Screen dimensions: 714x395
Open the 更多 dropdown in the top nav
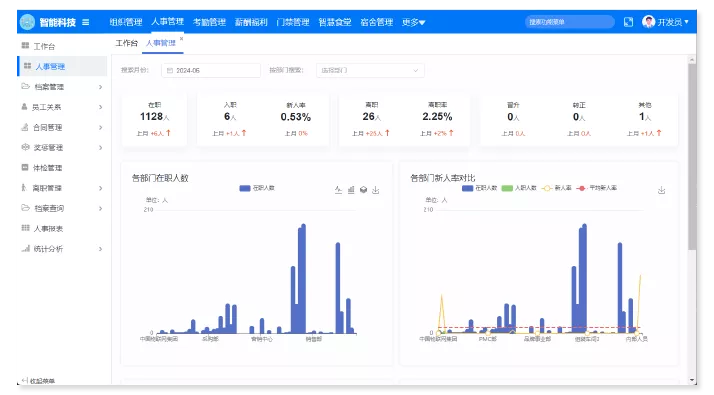tap(413, 22)
